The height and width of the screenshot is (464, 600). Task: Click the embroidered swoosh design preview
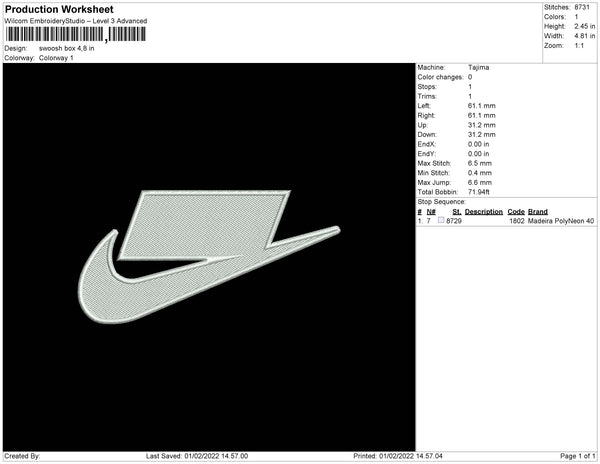pyautogui.click(x=209, y=257)
